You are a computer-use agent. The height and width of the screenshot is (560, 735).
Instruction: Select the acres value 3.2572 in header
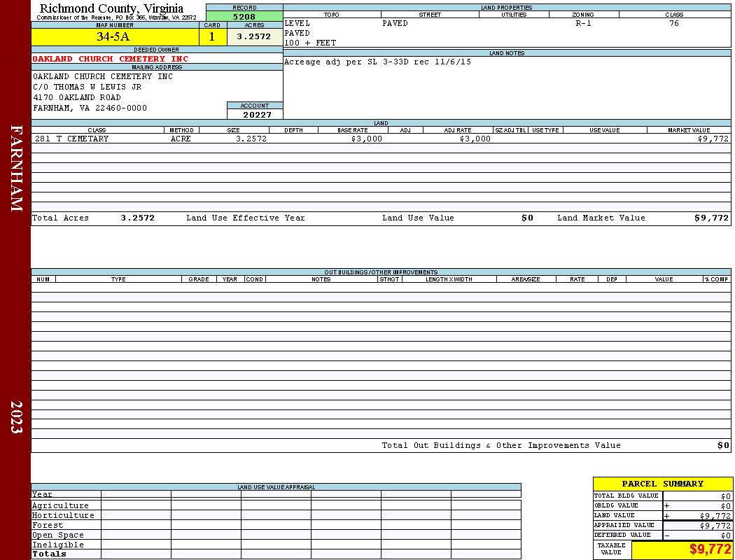point(253,36)
